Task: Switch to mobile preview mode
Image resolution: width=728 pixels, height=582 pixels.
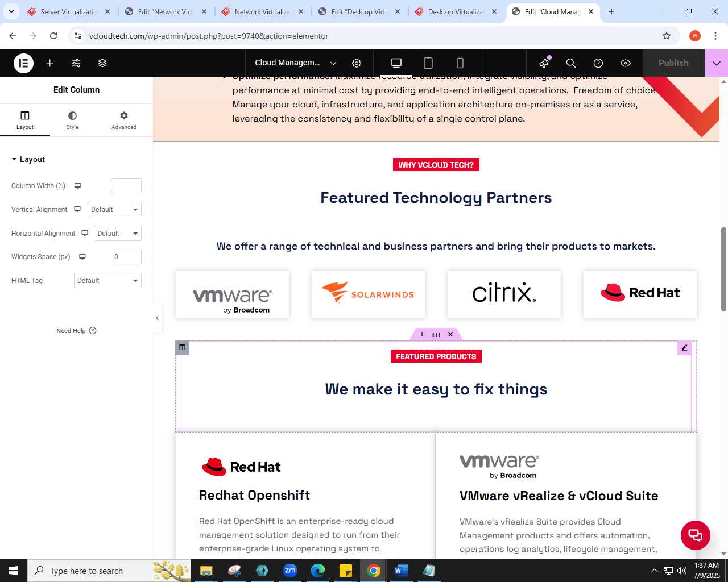Action: (x=460, y=63)
